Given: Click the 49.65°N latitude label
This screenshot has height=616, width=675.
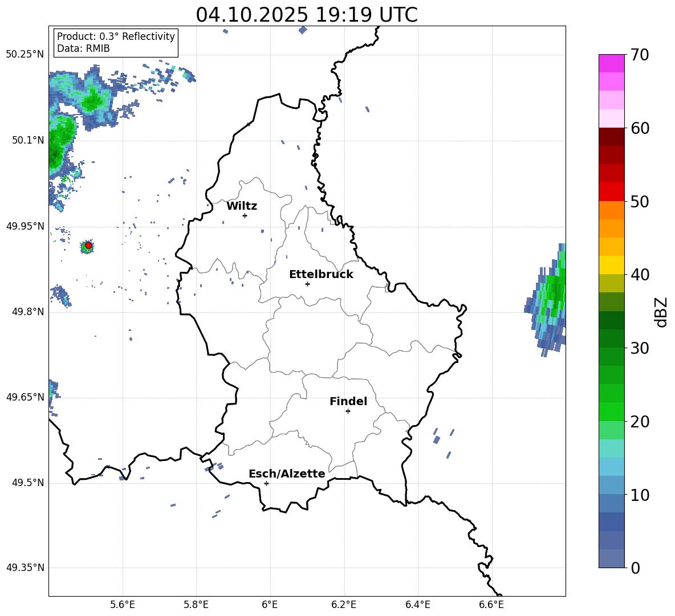Looking at the screenshot, I should pos(25,397).
